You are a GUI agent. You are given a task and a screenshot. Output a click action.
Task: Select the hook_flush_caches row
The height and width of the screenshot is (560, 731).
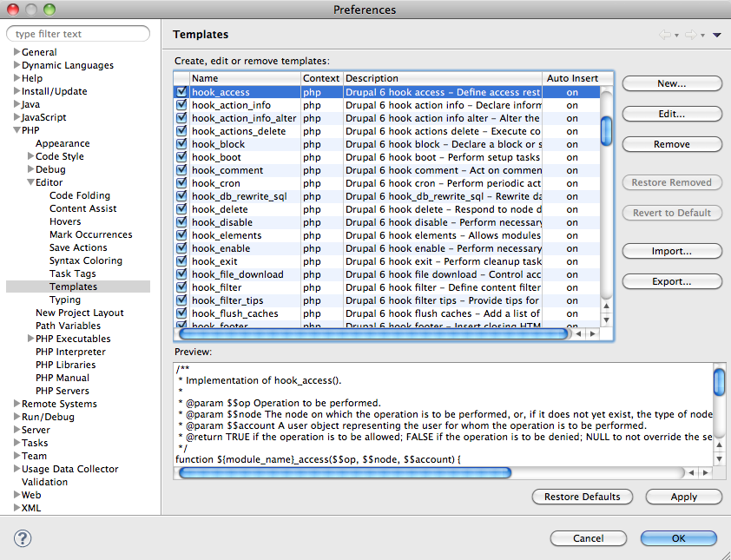pos(387,313)
